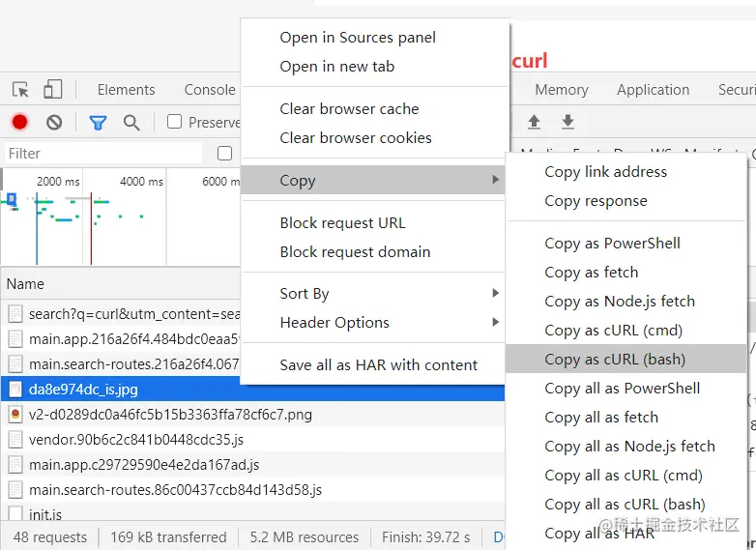Expand the Copy submenu arrow
This screenshot has width=756, height=550.
click(495, 180)
